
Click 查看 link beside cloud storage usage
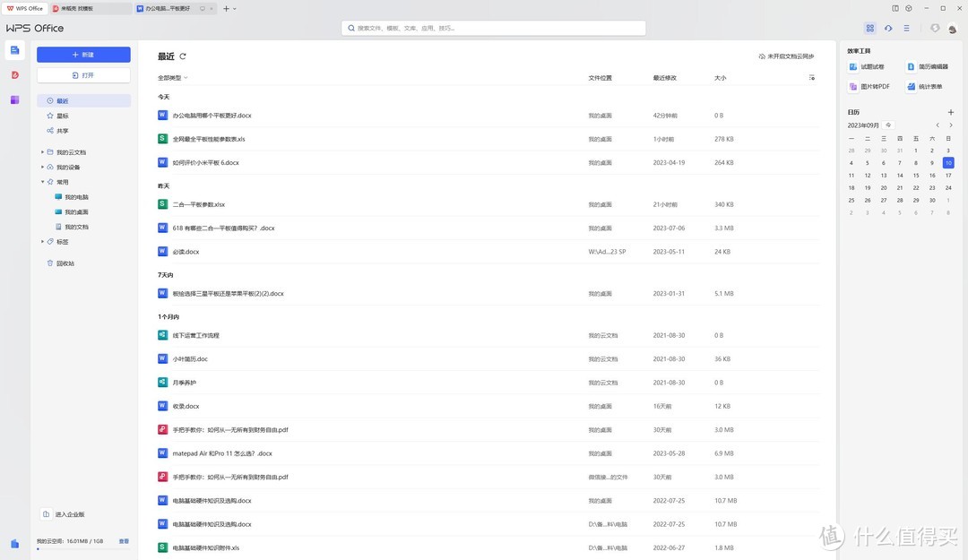point(125,541)
